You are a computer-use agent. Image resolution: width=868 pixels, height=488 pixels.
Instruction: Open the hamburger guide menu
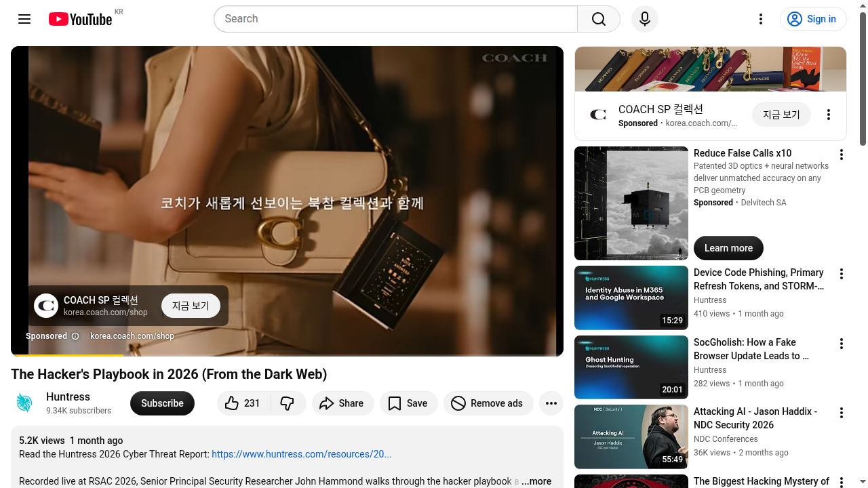(x=24, y=19)
